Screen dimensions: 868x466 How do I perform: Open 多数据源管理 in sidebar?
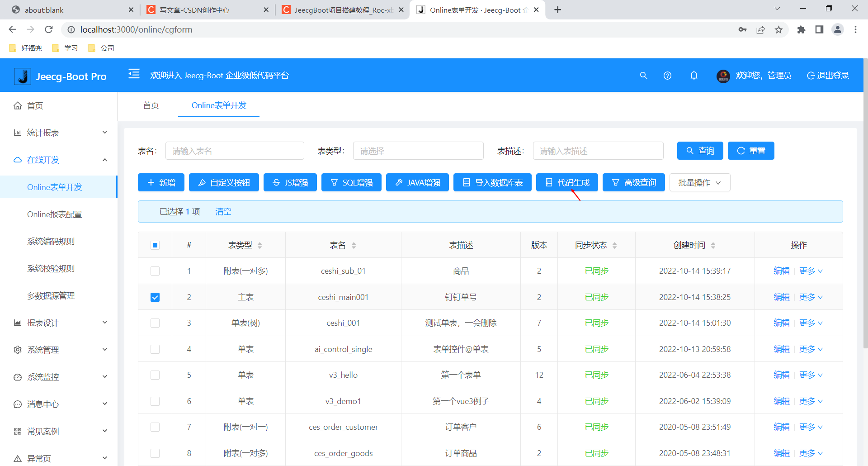[x=51, y=295]
